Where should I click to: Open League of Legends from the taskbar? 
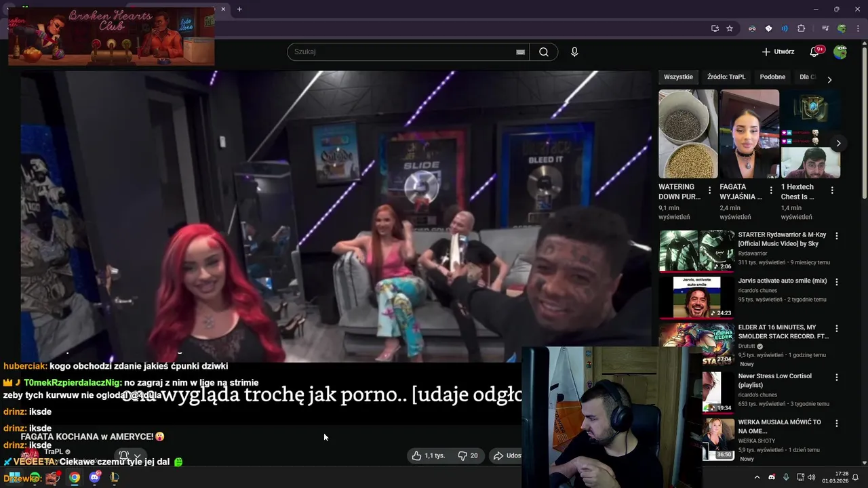(x=114, y=477)
